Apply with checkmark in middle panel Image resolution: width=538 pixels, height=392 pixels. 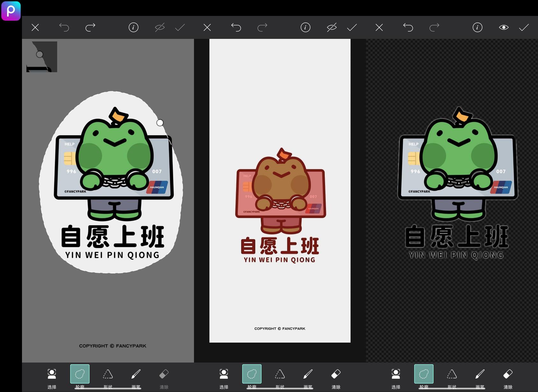(x=352, y=28)
